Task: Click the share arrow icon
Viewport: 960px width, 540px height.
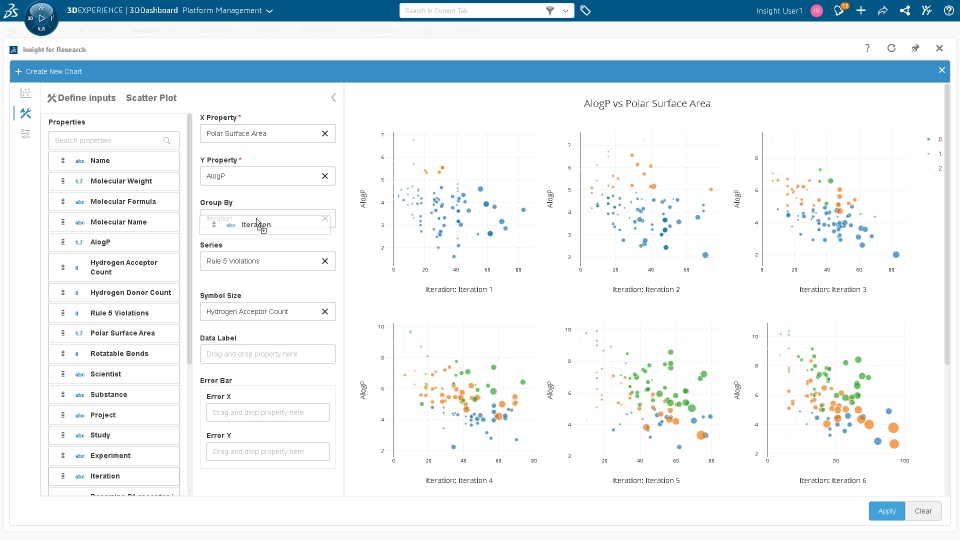Action: [883, 10]
